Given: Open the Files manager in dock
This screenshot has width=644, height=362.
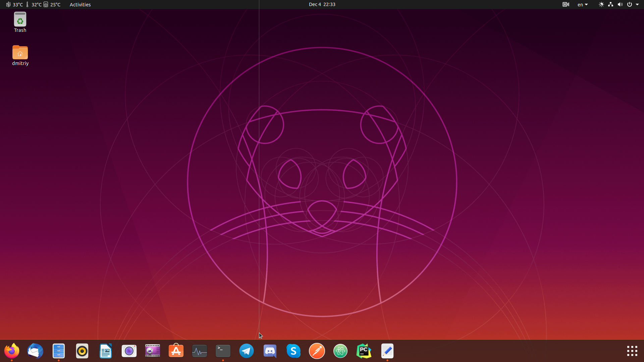Looking at the screenshot, I should [x=59, y=351].
